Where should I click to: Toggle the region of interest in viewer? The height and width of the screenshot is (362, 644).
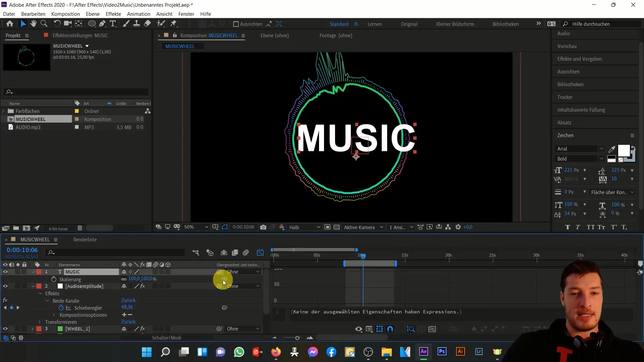click(x=327, y=227)
